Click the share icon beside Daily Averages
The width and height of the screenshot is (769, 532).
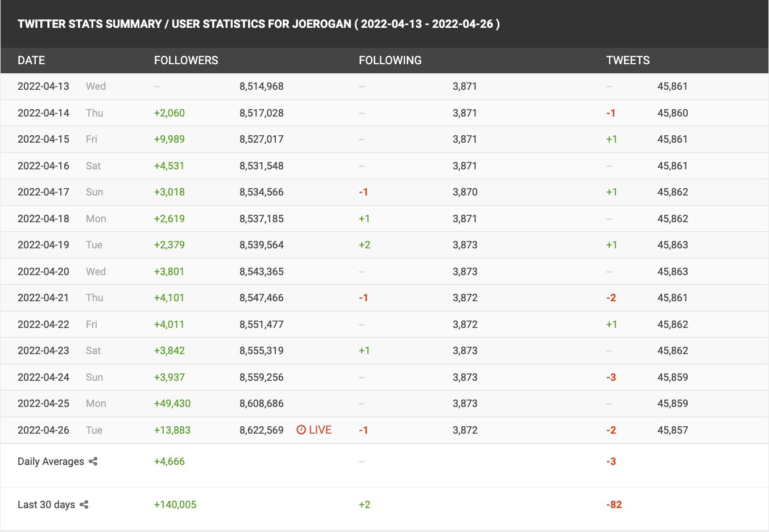[93, 462]
